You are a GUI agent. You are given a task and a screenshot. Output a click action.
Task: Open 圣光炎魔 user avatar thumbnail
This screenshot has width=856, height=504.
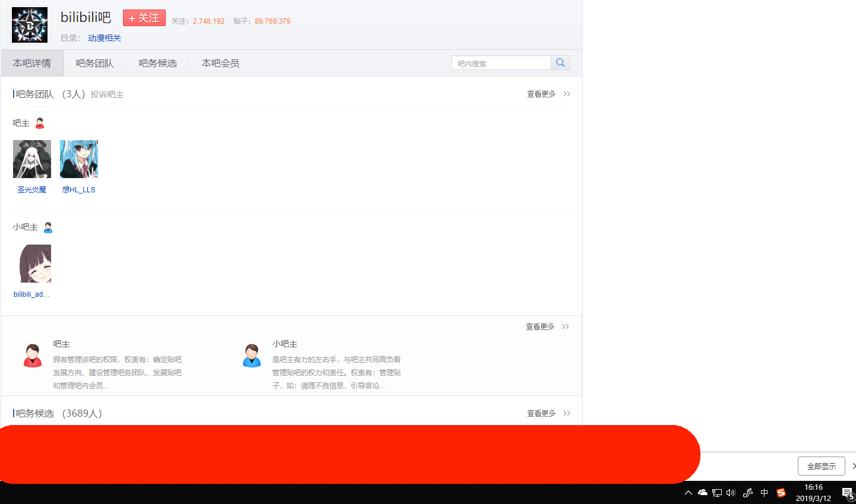(x=32, y=159)
